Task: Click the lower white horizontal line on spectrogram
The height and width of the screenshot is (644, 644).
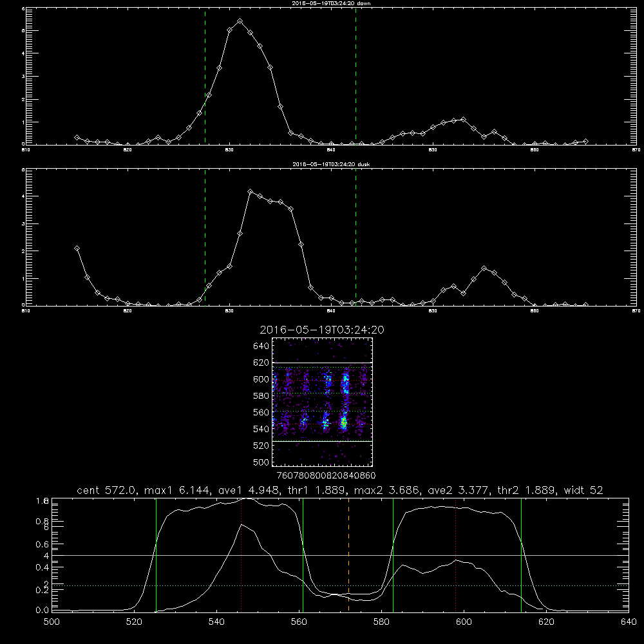Action: [x=323, y=441]
